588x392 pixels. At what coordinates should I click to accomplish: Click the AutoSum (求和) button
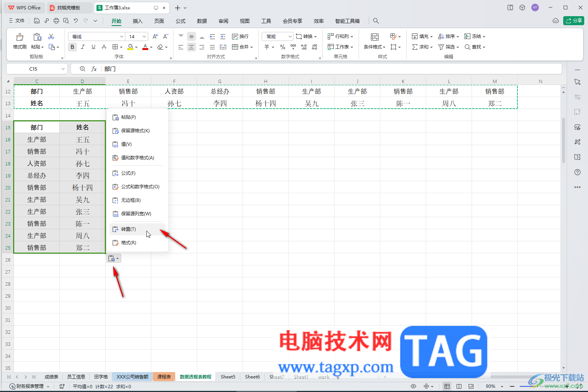pyautogui.click(x=422, y=47)
